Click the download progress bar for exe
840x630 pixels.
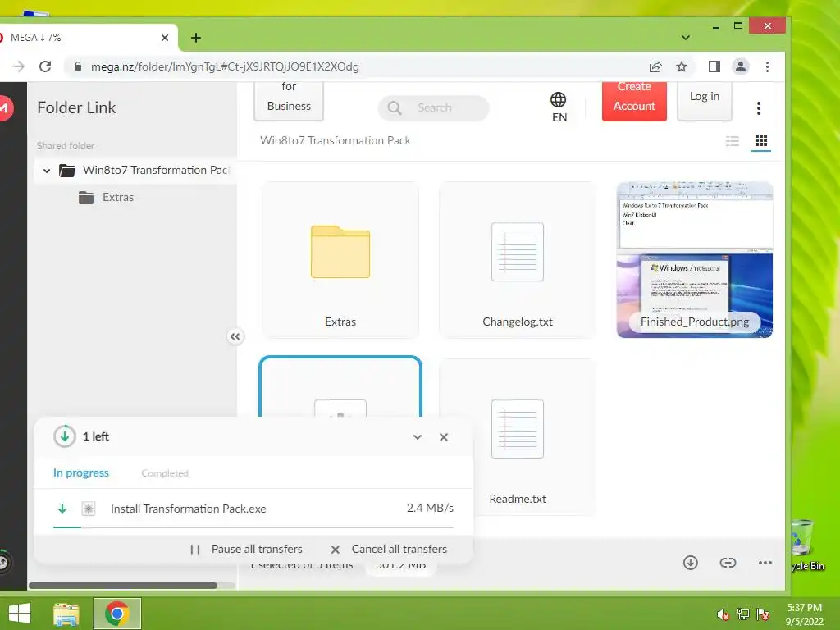click(x=253, y=527)
